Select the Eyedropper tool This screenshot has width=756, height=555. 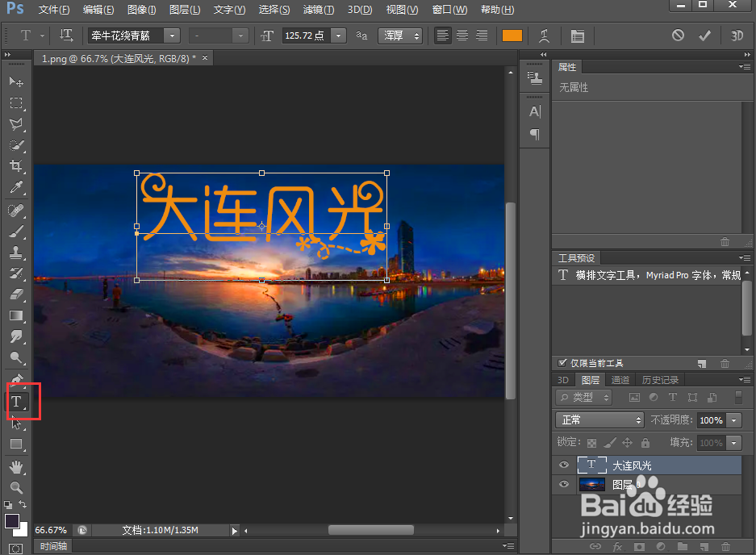click(16, 187)
